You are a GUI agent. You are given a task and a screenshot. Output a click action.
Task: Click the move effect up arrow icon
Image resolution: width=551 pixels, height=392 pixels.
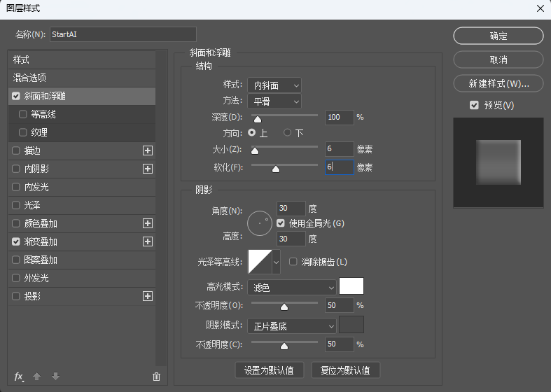(36, 377)
